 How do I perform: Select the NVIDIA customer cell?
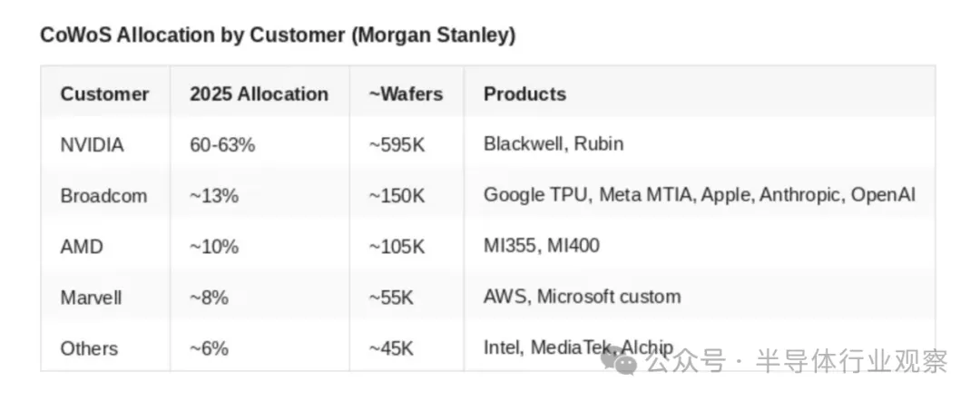pyautogui.click(x=92, y=144)
